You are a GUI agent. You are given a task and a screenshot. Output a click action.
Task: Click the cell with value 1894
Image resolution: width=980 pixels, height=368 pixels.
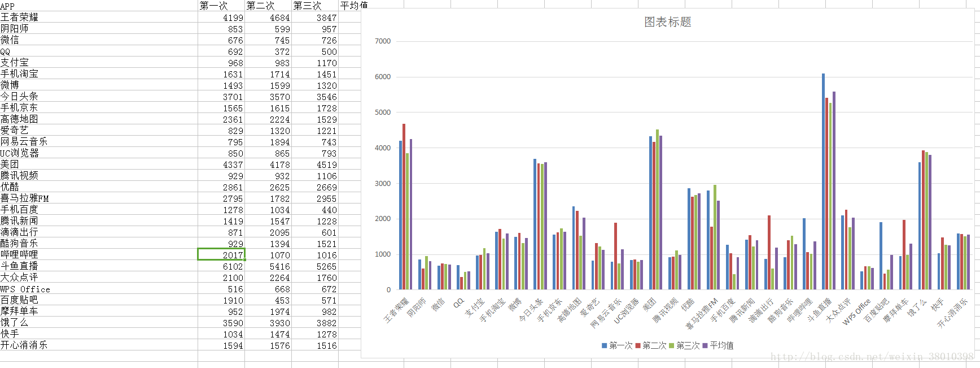click(268, 142)
